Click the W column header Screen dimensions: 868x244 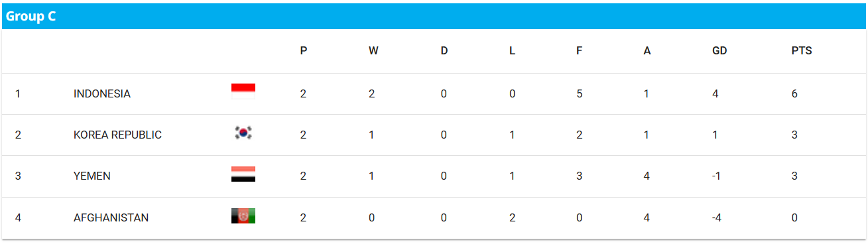tap(373, 51)
